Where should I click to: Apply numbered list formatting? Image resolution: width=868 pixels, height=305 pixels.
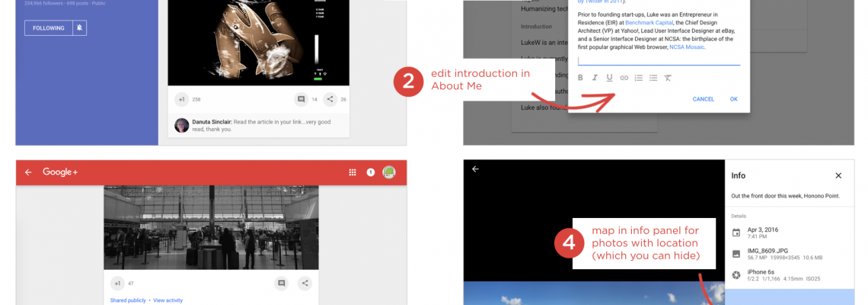(x=639, y=78)
